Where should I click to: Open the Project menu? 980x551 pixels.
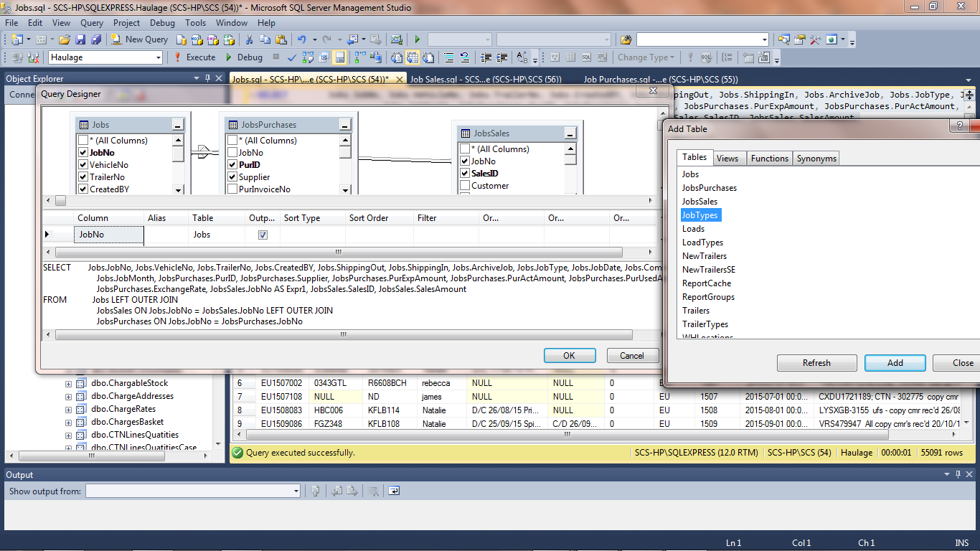click(x=127, y=23)
